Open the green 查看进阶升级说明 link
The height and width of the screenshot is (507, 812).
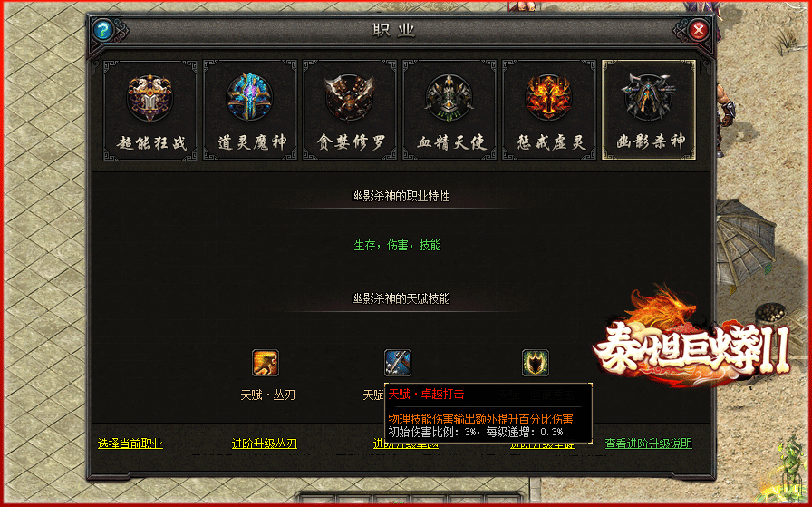(x=648, y=444)
